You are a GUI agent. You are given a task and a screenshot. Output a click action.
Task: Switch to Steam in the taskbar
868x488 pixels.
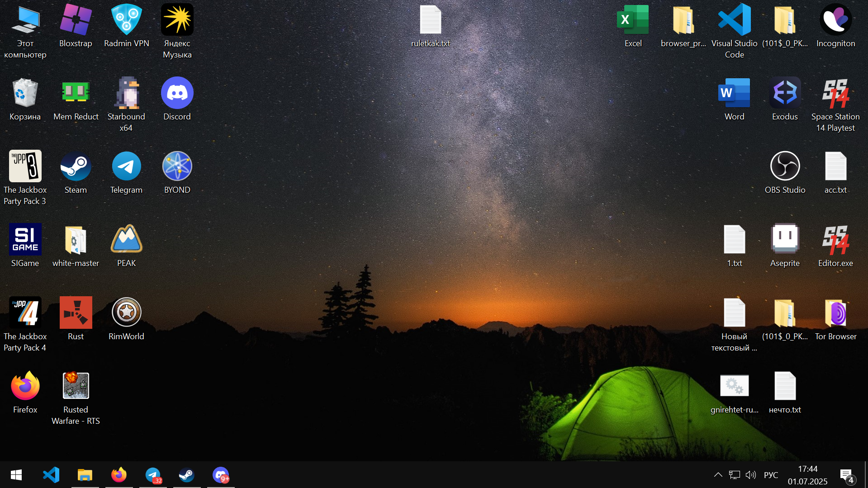click(x=187, y=475)
